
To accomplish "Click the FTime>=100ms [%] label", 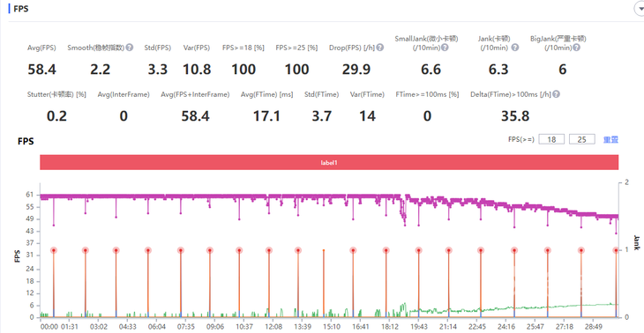I will click(427, 95).
